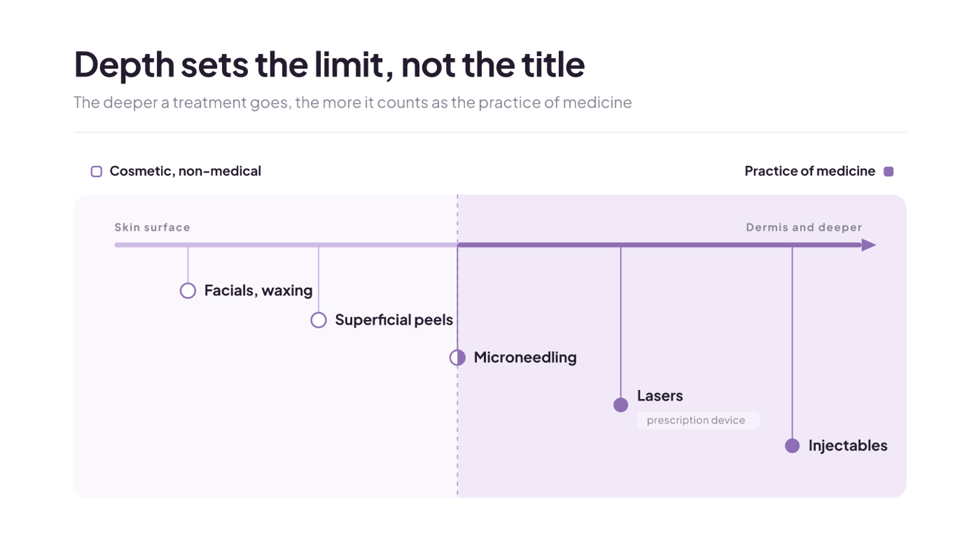Click the arrowhead at the depth axis end

869,245
